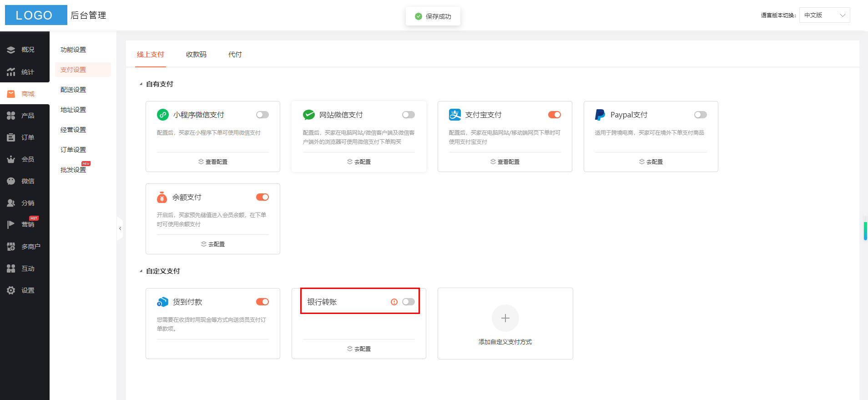Viewport: 868px width, 400px height.
Task: Open the 微信 WeChat sidebar icon
Action: (x=11, y=181)
